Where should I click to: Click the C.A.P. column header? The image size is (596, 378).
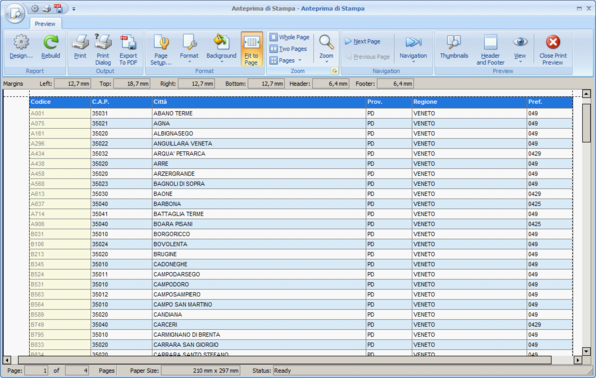tap(121, 102)
